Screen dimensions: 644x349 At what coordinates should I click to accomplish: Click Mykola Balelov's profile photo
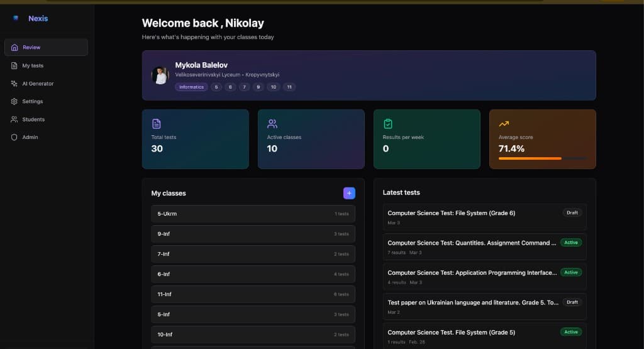(160, 75)
